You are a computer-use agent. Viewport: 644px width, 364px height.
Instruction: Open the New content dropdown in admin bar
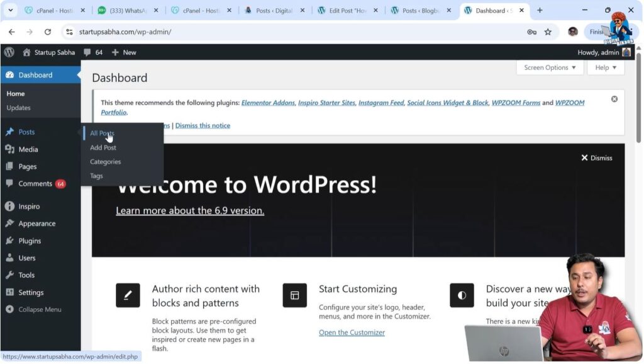tap(124, 52)
